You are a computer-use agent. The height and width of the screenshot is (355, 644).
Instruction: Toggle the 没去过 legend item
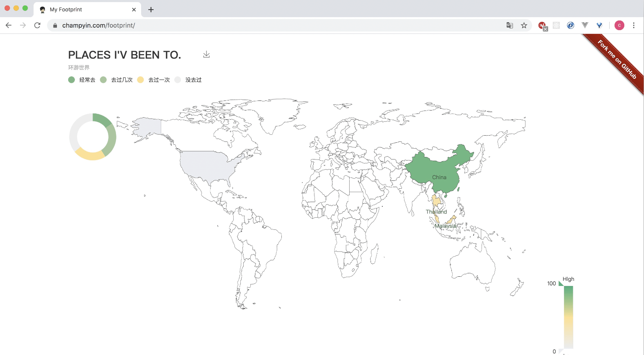click(x=188, y=80)
